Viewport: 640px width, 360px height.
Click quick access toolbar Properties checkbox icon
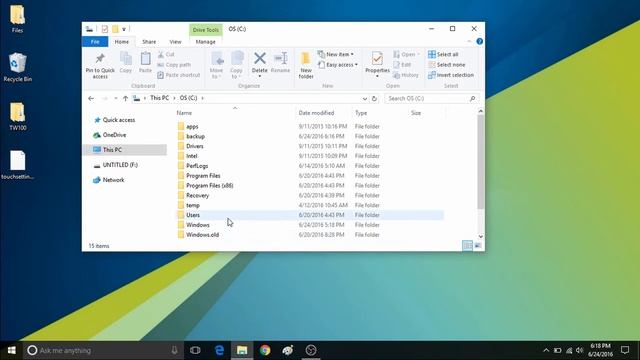pyautogui.click(x=105, y=29)
